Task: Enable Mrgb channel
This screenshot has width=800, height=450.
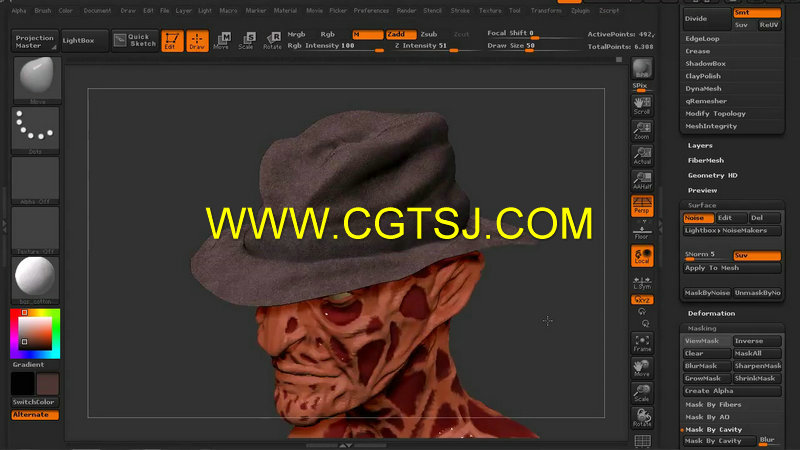Action: tap(296, 34)
